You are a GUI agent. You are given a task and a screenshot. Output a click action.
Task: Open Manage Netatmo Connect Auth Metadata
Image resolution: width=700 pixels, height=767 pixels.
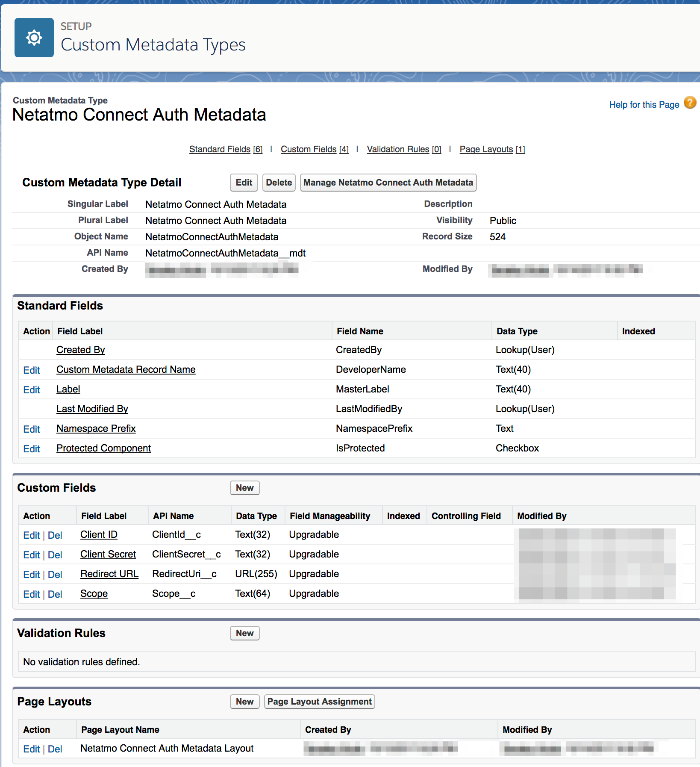(388, 183)
